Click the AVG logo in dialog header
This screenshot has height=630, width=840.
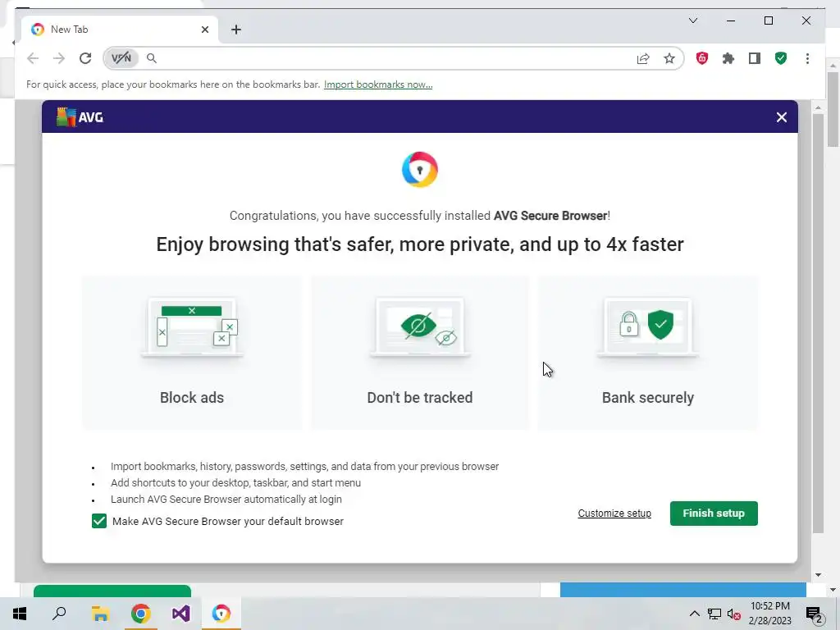click(80, 116)
